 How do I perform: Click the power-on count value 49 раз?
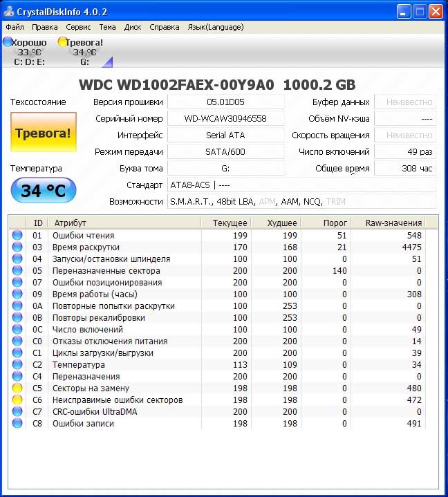405,151
